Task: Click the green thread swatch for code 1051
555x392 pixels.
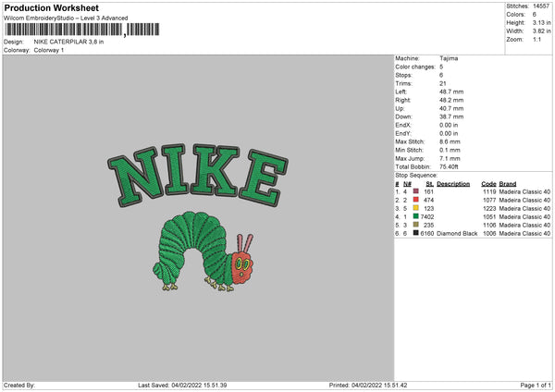Action: coord(416,216)
